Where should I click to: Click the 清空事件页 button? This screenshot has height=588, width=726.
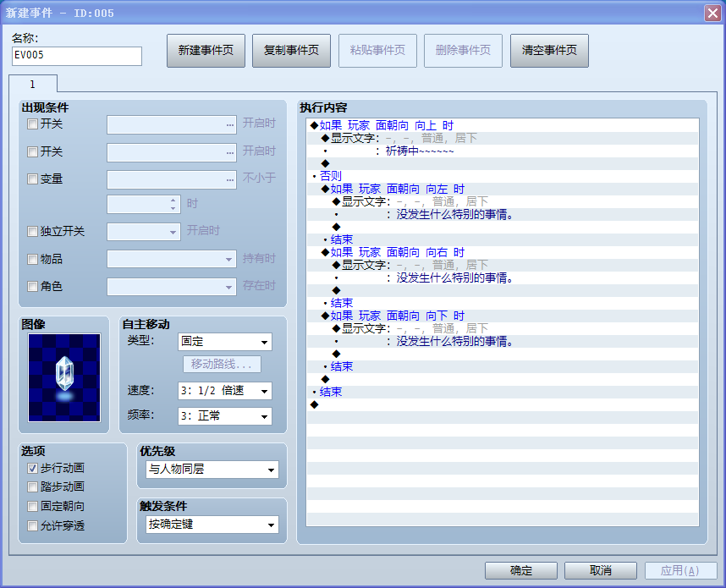(x=549, y=51)
